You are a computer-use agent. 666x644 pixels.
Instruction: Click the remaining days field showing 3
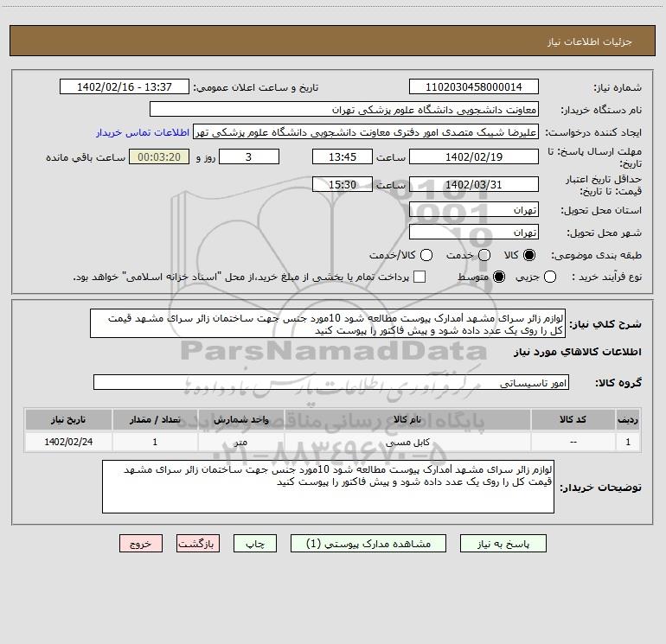click(249, 157)
